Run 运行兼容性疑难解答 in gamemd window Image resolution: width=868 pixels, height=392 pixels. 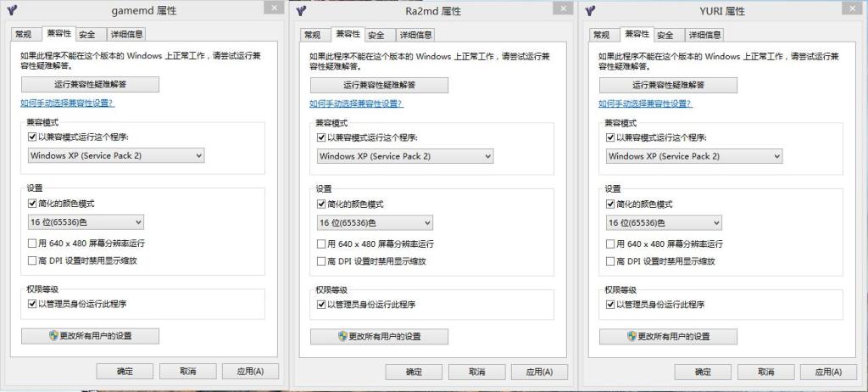pyautogui.click(x=90, y=84)
